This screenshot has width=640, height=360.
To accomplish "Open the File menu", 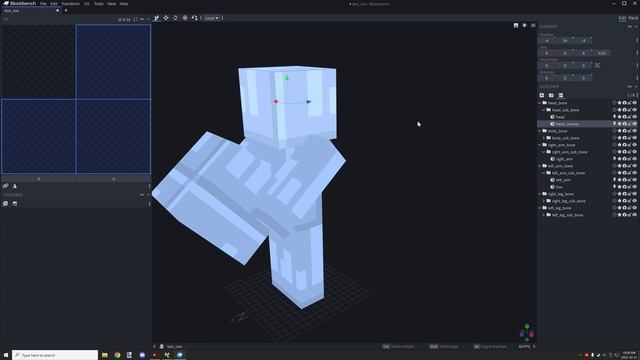I will [43, 4].
